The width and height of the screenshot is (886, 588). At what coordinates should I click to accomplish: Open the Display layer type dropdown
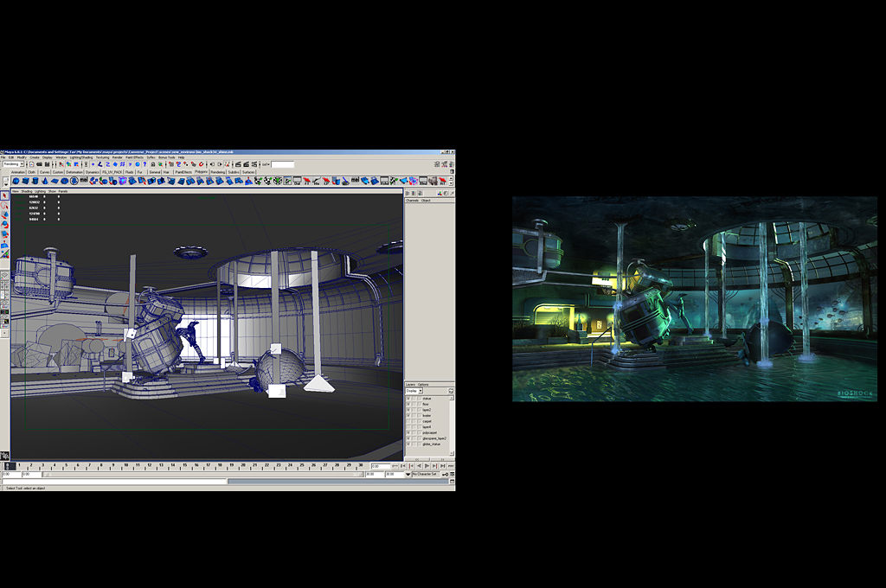pos(414,391)
